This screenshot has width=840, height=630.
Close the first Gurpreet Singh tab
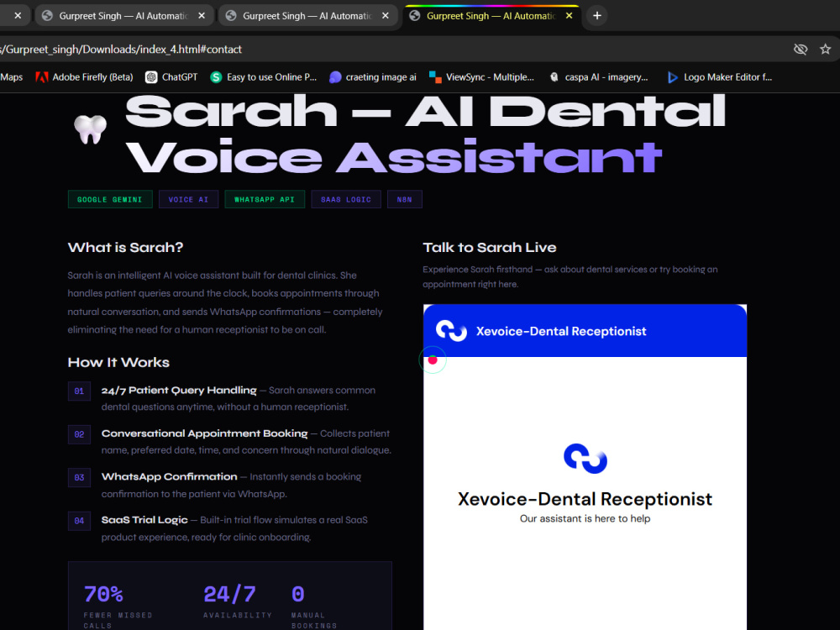202,15
